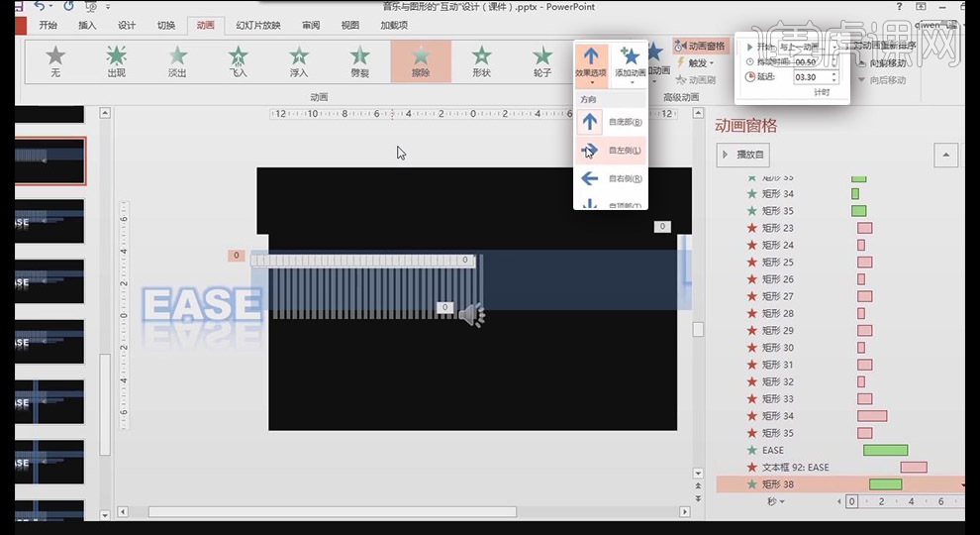Select the 擦除 (Wipe) animation

(x=421, y=60)
